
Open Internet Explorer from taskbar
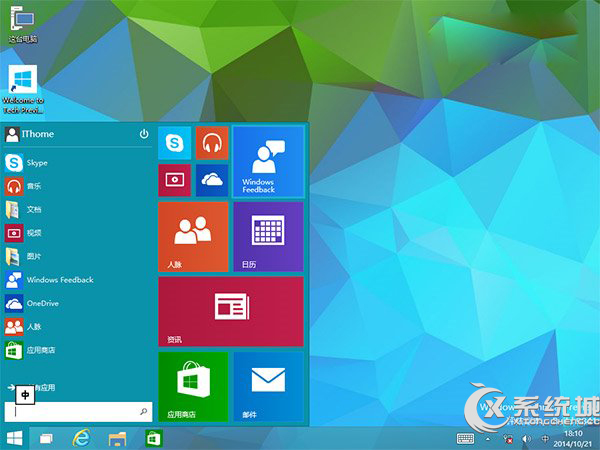[x=82, y=438]
